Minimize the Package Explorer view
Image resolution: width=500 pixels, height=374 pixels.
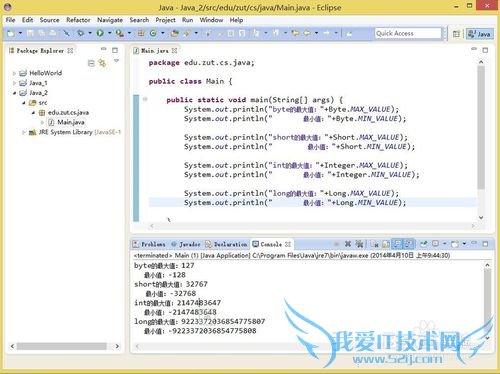point(104,49)
